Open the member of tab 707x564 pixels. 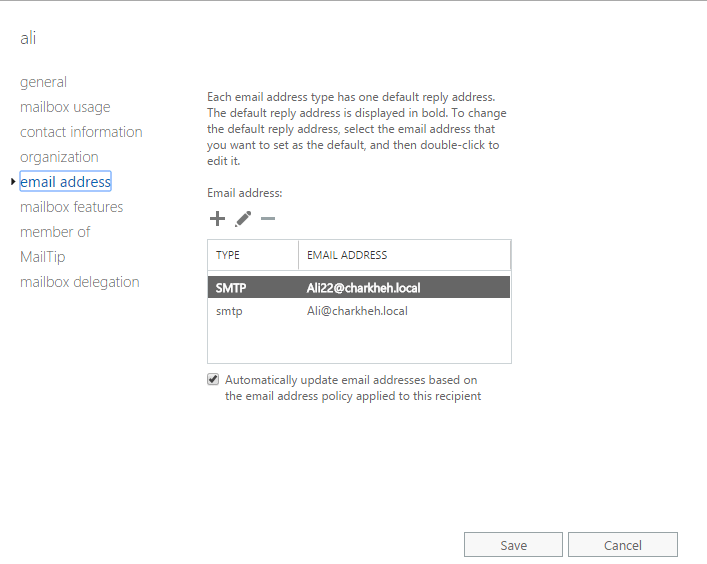click(55, 232)
